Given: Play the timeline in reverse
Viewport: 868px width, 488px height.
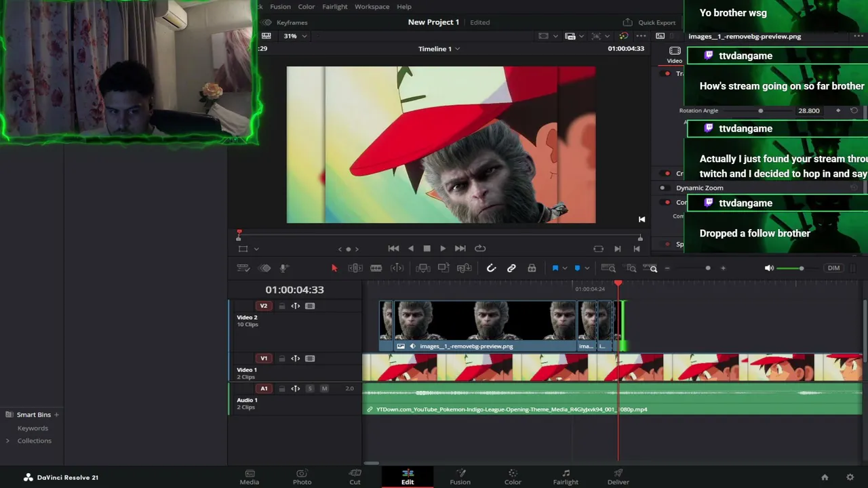Looking at the screenshot, I should tap(410, 249).
